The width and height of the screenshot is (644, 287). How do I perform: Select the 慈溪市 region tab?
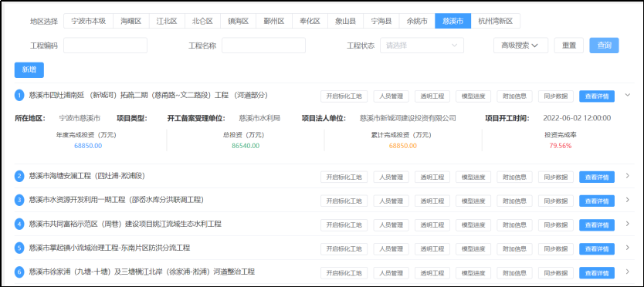pos(453,22)
